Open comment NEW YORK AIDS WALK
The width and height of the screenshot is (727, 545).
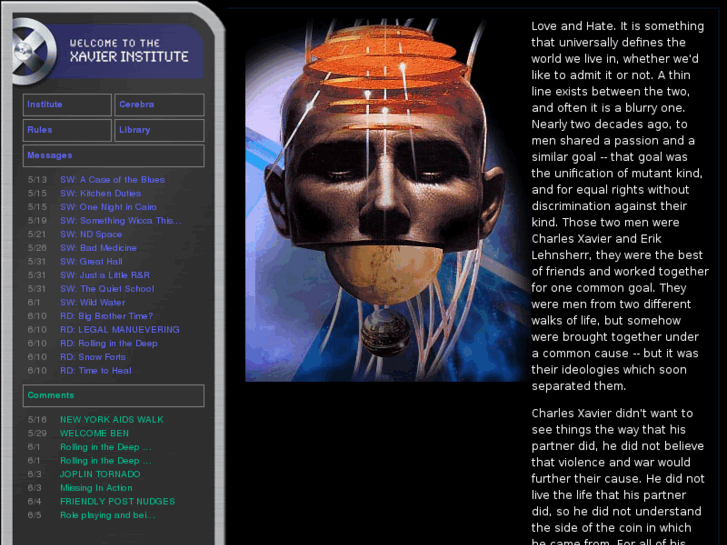pos(112,420)
